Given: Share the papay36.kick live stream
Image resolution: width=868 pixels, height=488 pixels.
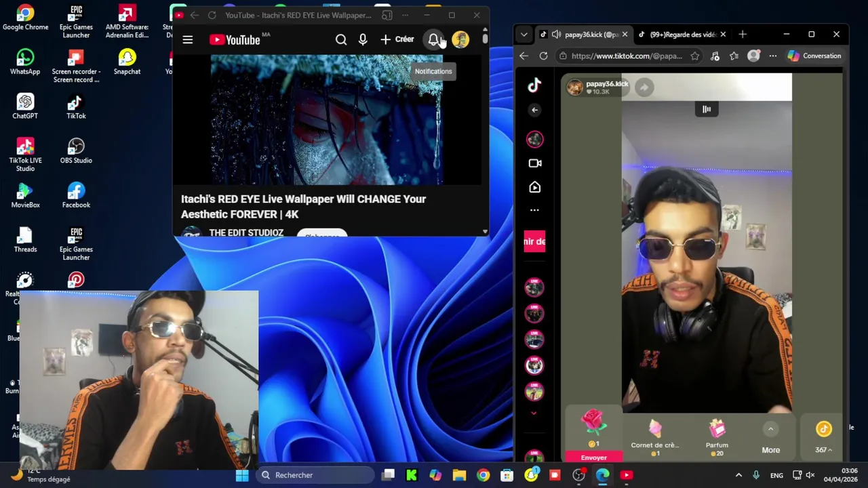Looking at the screenshot, I should pos(644,87).
